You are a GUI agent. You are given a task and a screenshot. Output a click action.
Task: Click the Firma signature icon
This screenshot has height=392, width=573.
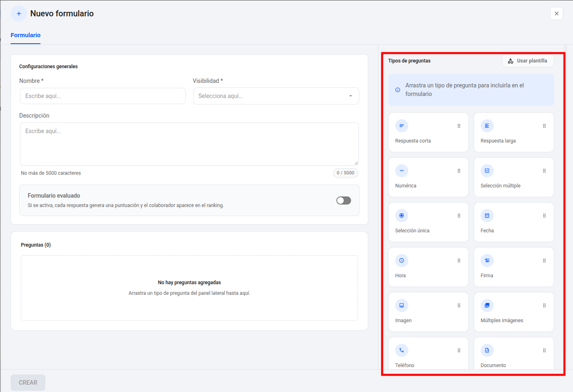tap(487, 261)
